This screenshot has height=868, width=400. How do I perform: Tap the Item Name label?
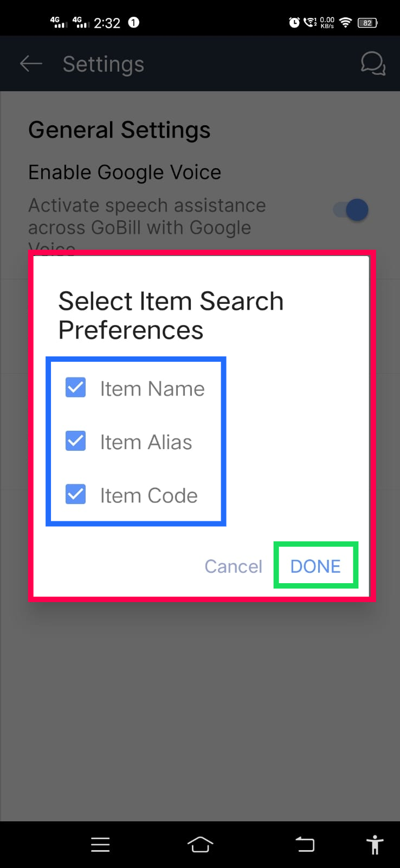point(152,389)
